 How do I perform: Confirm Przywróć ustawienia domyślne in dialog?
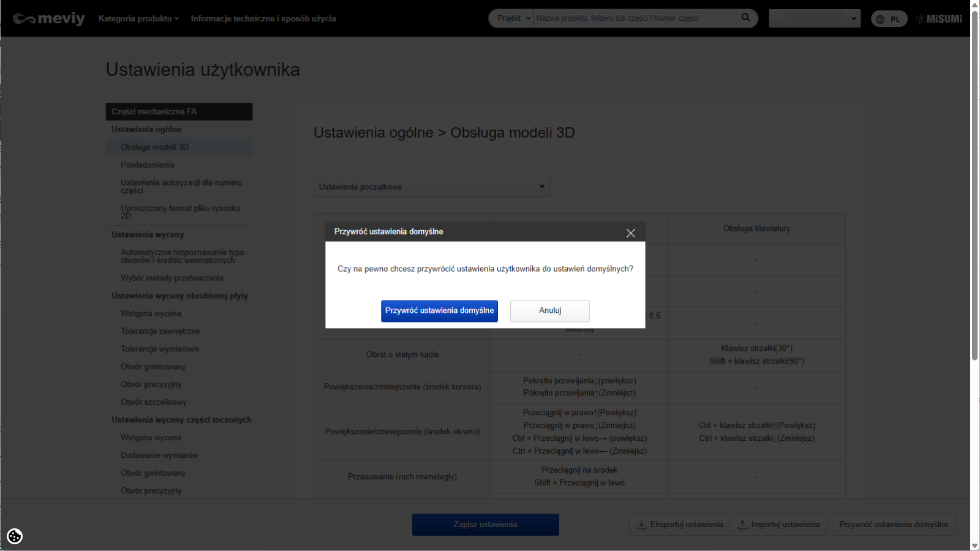coord(439,311)
